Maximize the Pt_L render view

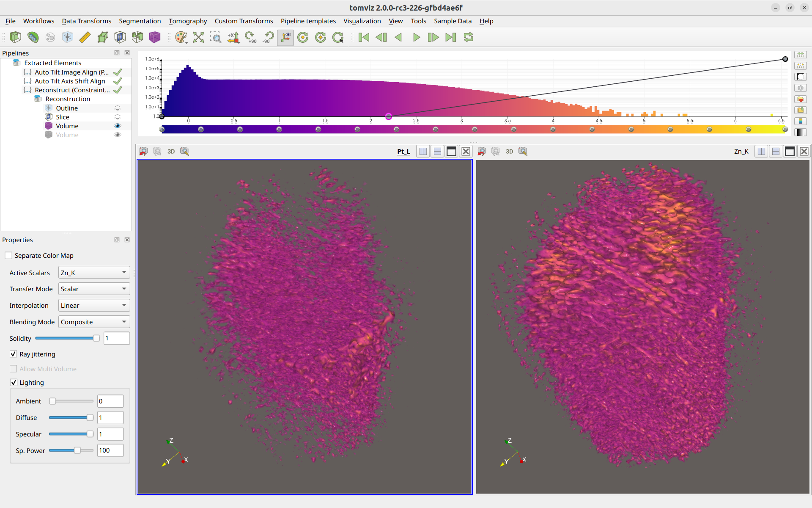tap(451, 151)
